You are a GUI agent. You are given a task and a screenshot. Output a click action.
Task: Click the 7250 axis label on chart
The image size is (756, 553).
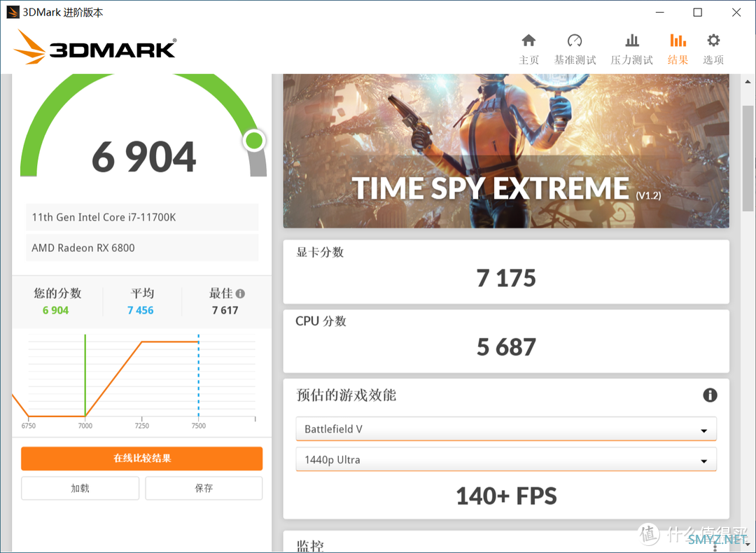tap(141, 426)
